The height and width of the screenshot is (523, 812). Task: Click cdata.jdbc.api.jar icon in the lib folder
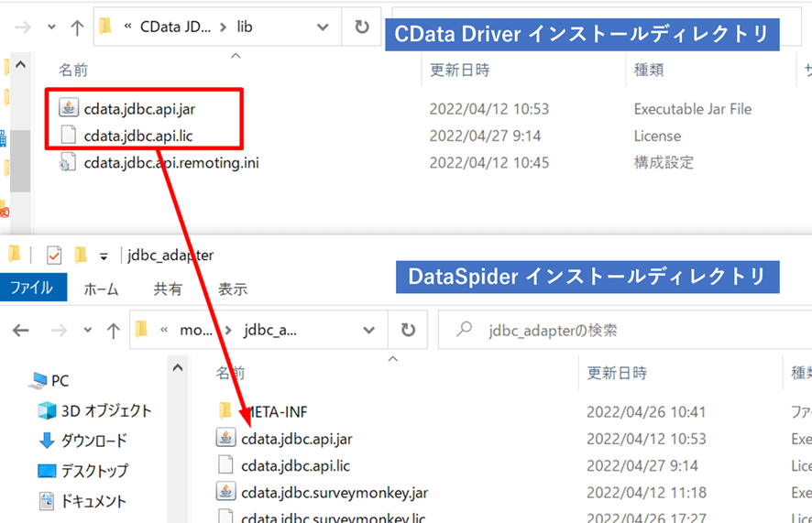pos(69,108)
